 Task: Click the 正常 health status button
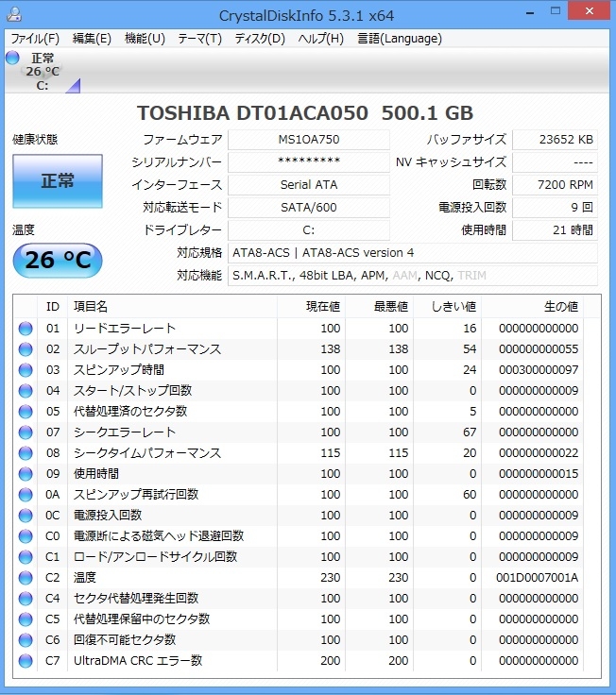coord(58,181)
